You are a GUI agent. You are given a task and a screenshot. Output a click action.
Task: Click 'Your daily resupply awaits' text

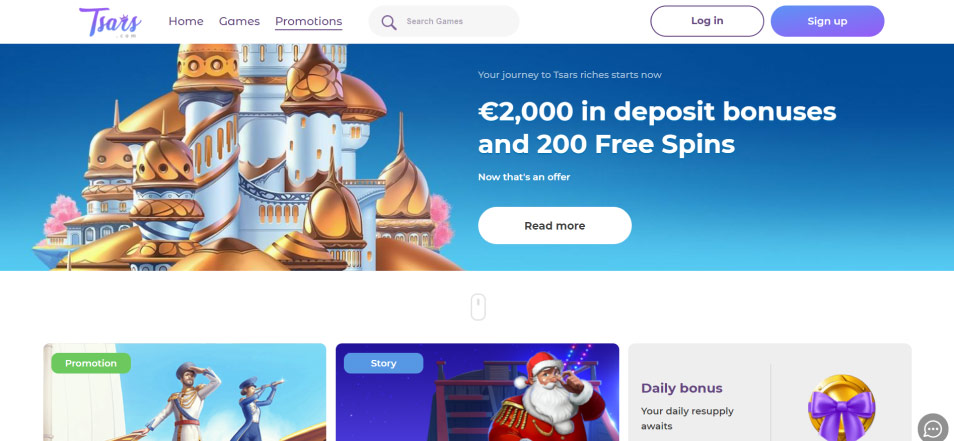(x=688, y=418)
